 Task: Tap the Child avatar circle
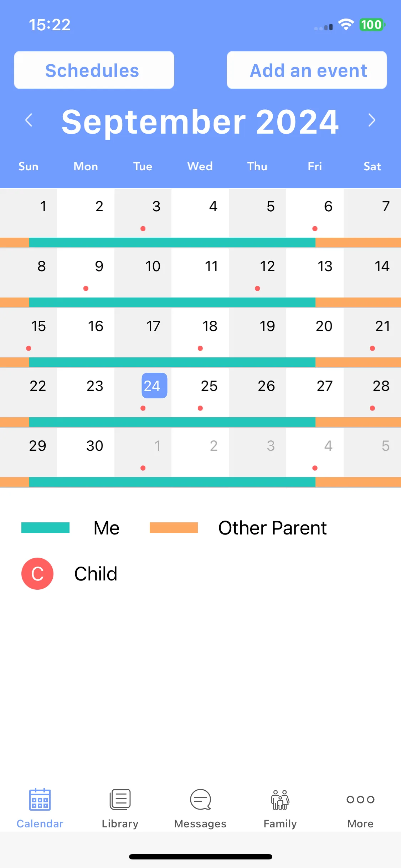point(37,574)
